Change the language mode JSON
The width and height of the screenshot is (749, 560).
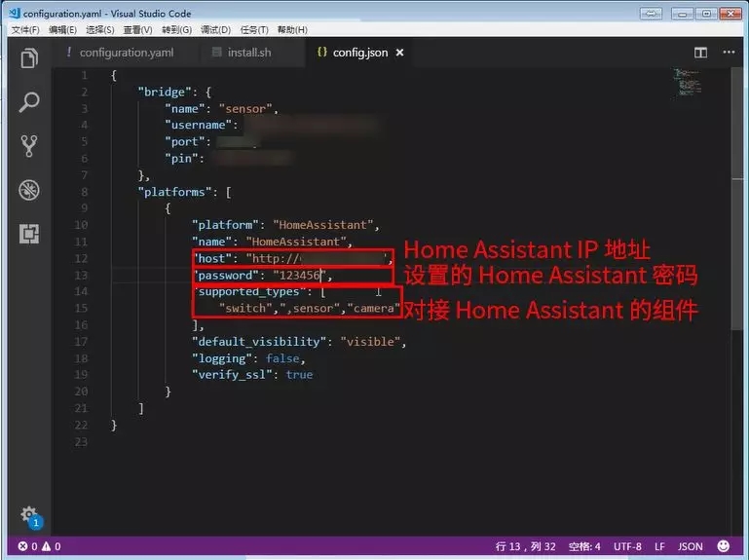pos(691,546)
